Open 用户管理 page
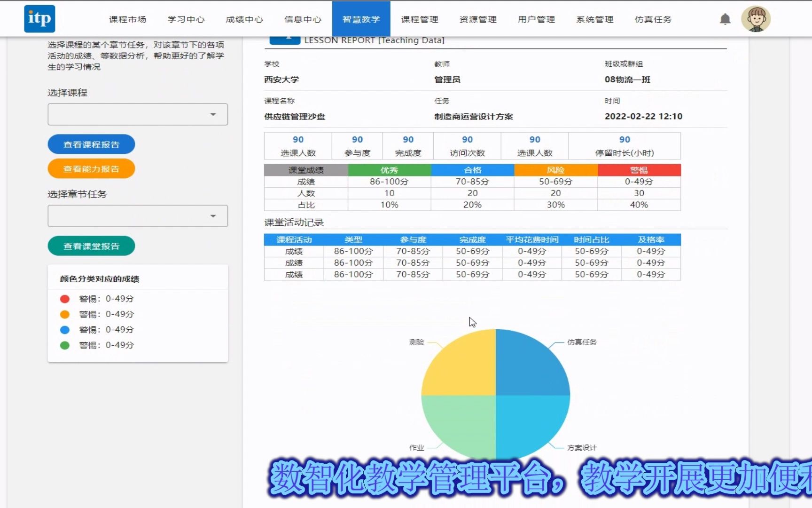This screenshot has width=812, height=508. (536, 19)
